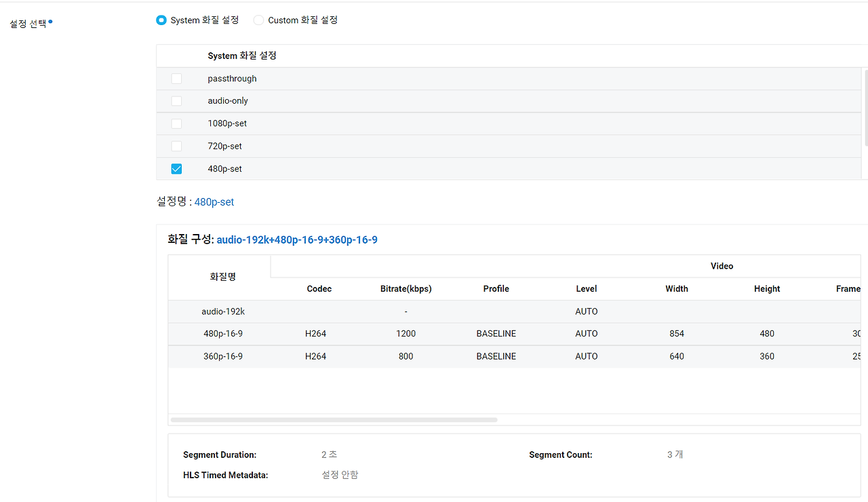Image resolution: width=868 pixels, height=502 pixels.
Task: Click the Level column header
Action: (587, 289)
